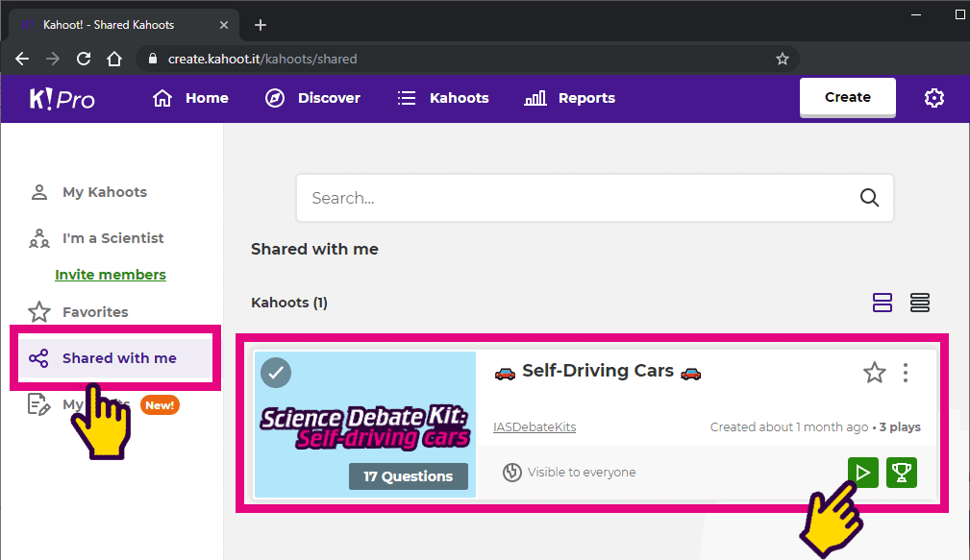Image resolution: width=970 pixels, height=560 pixels.
Task: Click the 'Shared with me' page heading
Action: click(x=315, y=249)
